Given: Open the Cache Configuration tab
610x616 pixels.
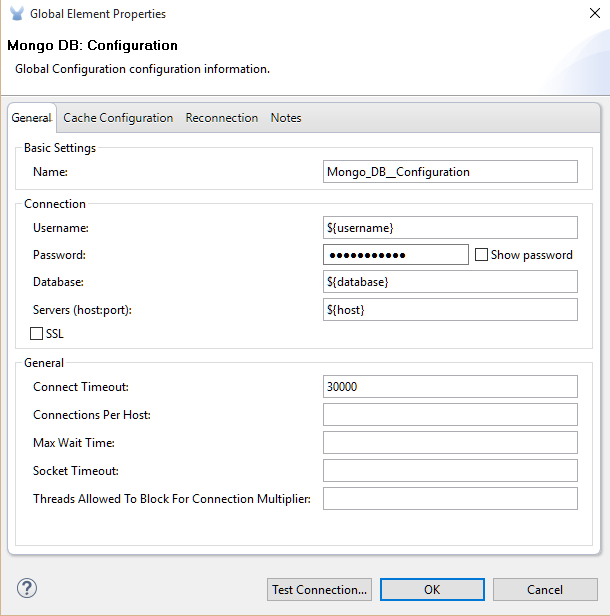Looking at the screenshot, I should (118, 117).
